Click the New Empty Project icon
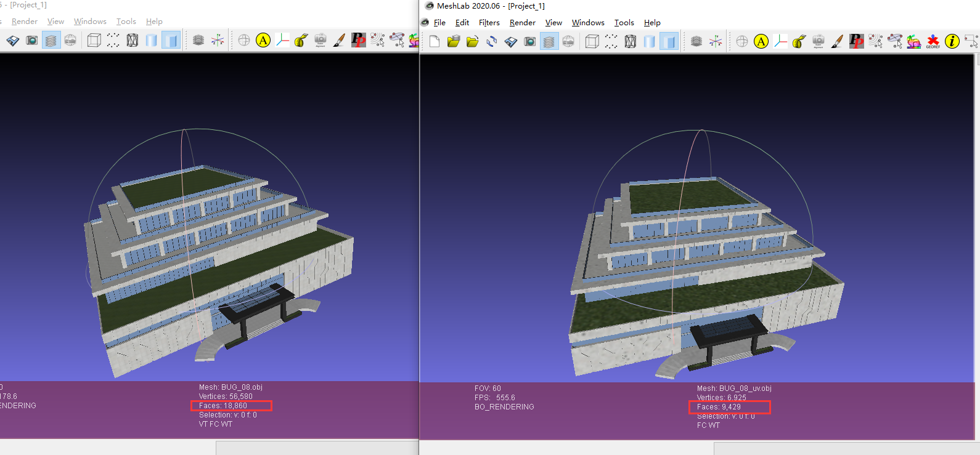This screenshot has width=980, height=455. [x=435, y=41]
